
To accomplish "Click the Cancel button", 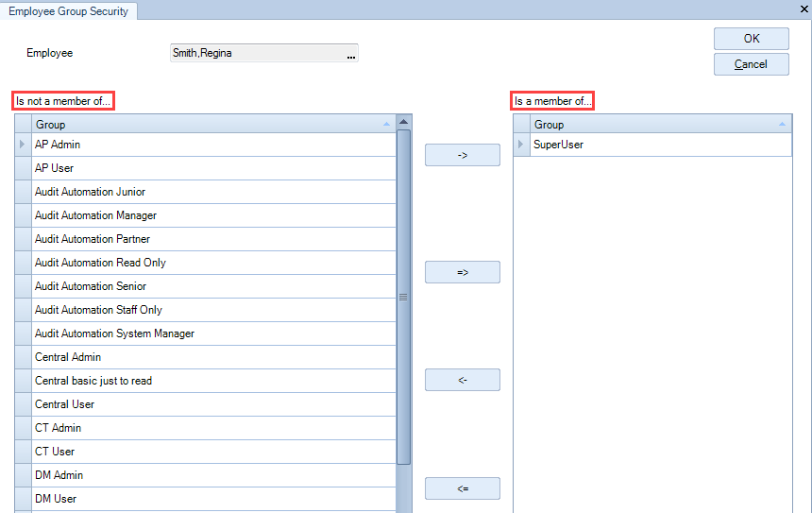I will [x=751, y=64].
